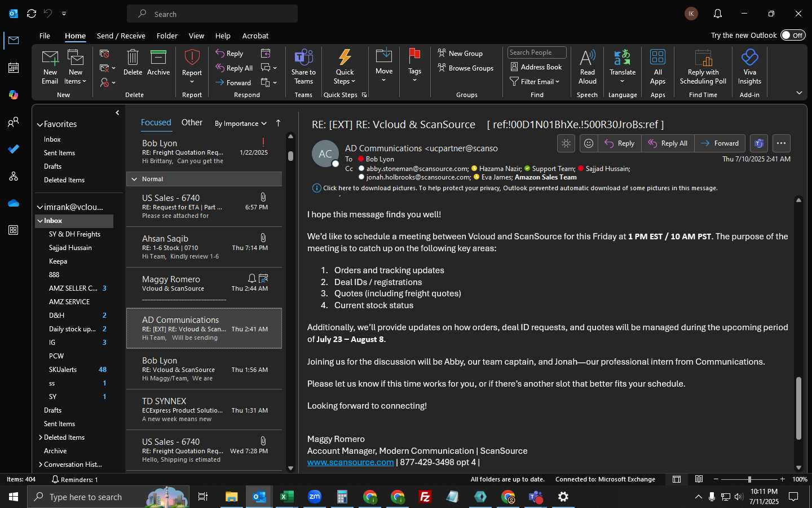The height and width of the screenshot is (508, 812).
Task: Expand the Conversation History folder
Action: pyautogui.click(x=41, y=465)
